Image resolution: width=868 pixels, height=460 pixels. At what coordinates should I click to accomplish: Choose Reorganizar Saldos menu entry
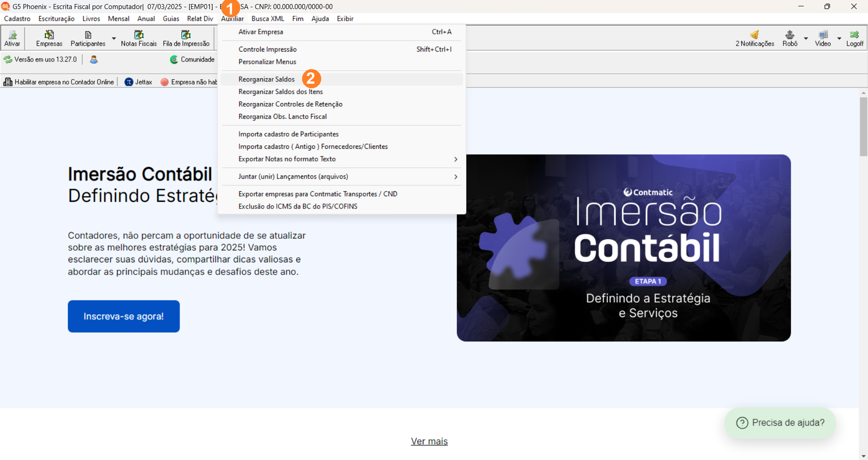pyautogui.click(x=342, y=79)
